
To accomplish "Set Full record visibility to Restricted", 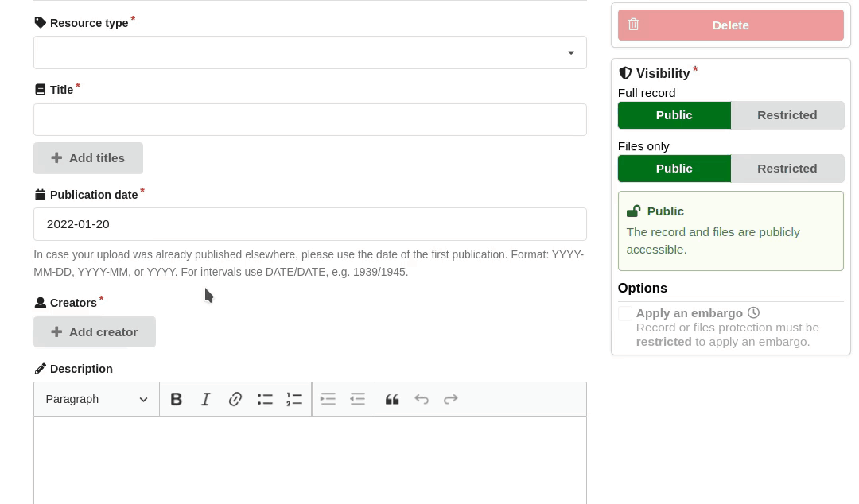I will (787, 115).
